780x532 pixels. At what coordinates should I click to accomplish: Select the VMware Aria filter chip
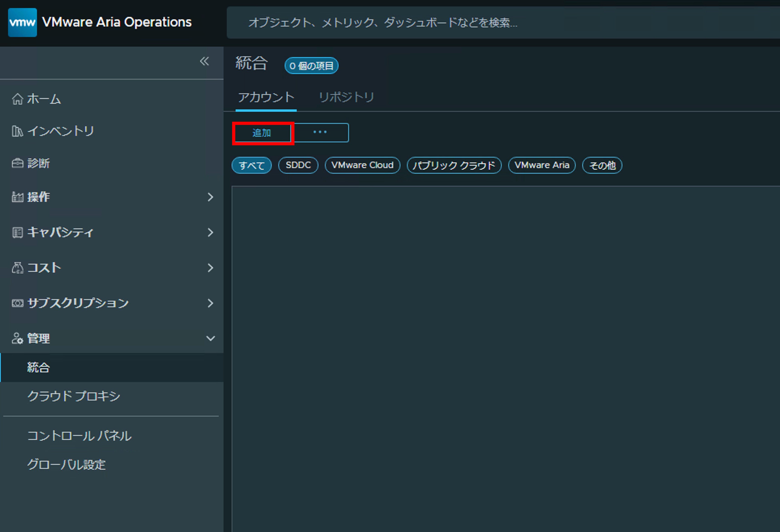(x=542, y=165)
